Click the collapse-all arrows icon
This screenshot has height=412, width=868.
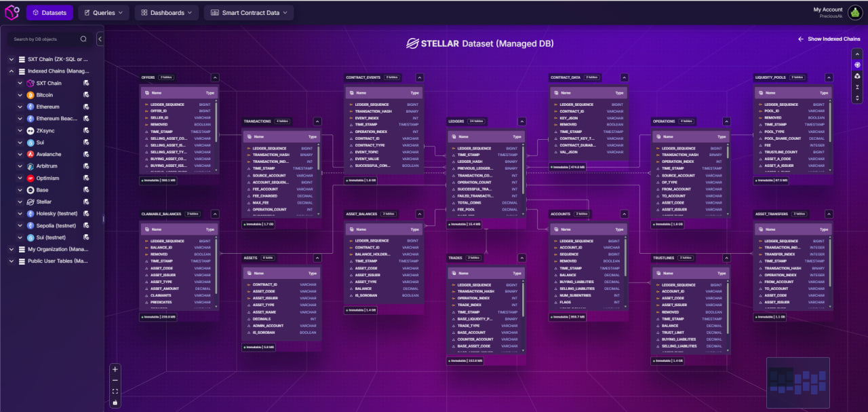857,87
